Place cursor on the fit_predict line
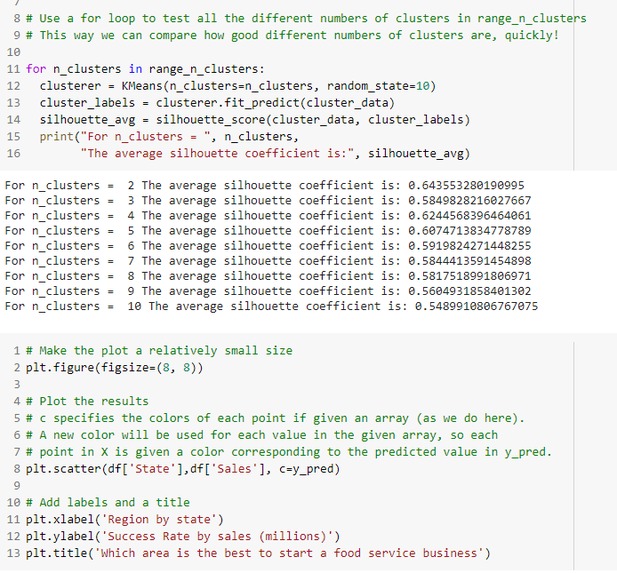The height and width of the screenshot is (573, 617). click(x=217, y=103)
